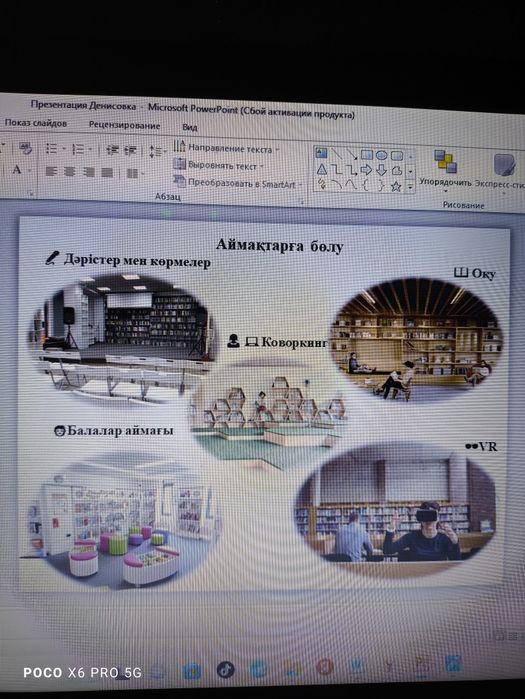Viewport: 525px width, 699px height.
Task: Click the bulleted list icon
Action: coord(52,148)
